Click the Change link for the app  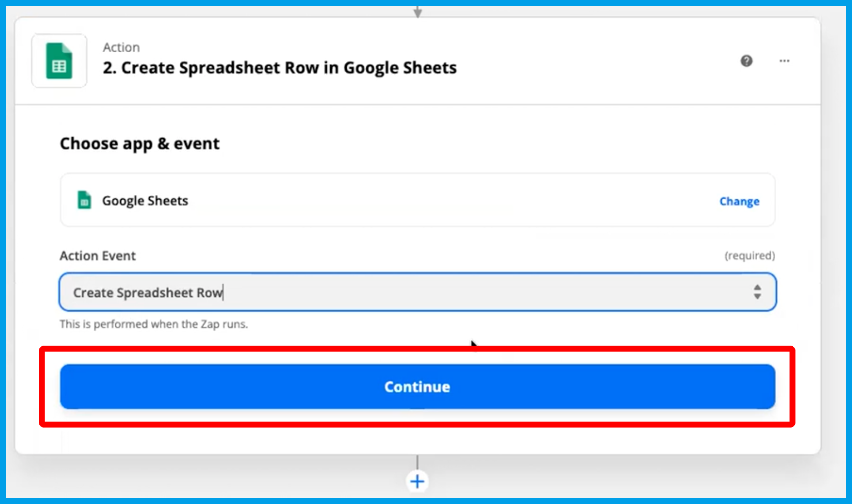[739, 201]
